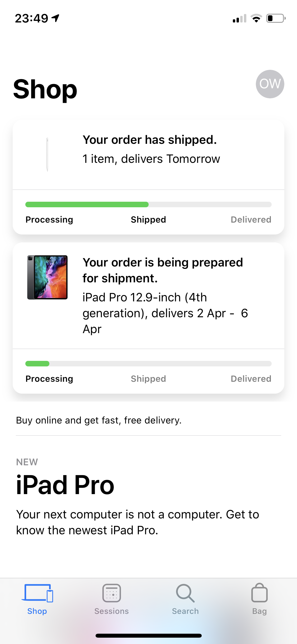Tap the location arrow status icon
Screen dimensions: 297x644
55,18
